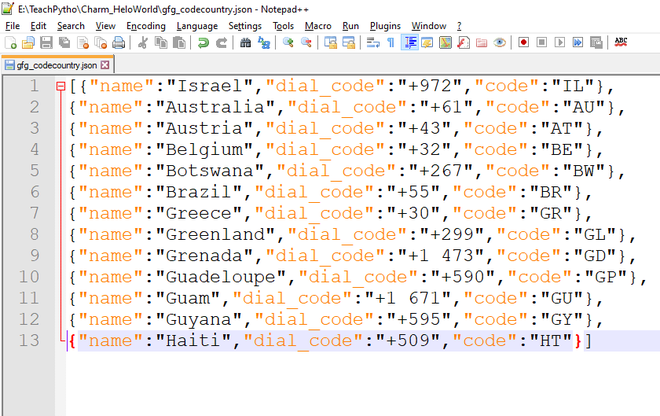Viewport: 660px width, 416px height.
Task: Click the Playback macro icon
Action: tap(560, 43)
